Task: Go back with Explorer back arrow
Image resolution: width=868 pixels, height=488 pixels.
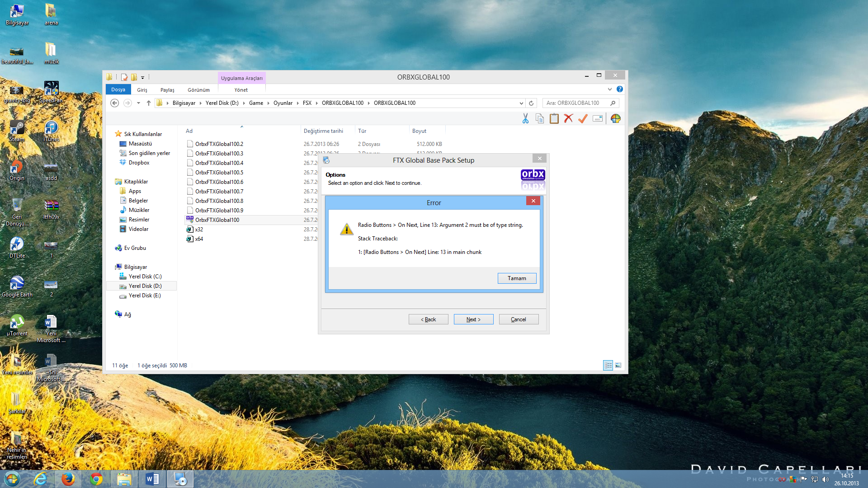Action: click(115, 103)
